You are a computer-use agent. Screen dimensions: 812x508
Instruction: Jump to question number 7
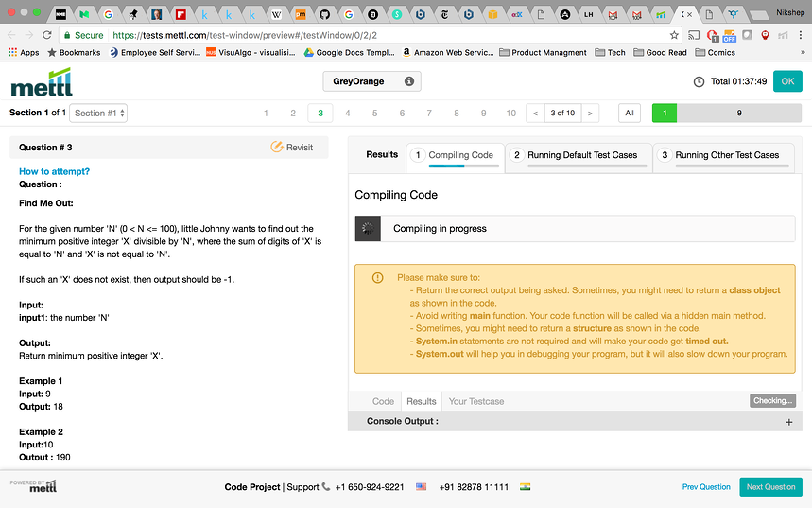pyautogui.click(x=429, y=113)
